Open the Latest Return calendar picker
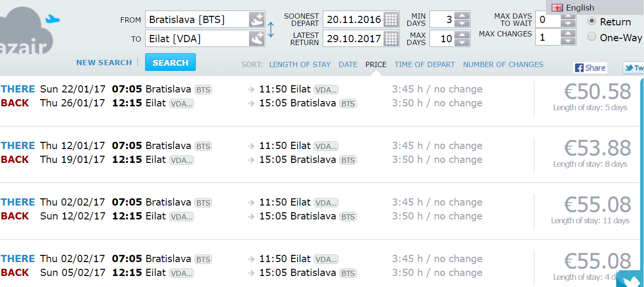Viewport: 644px width, 287px height. click(391, 38)
